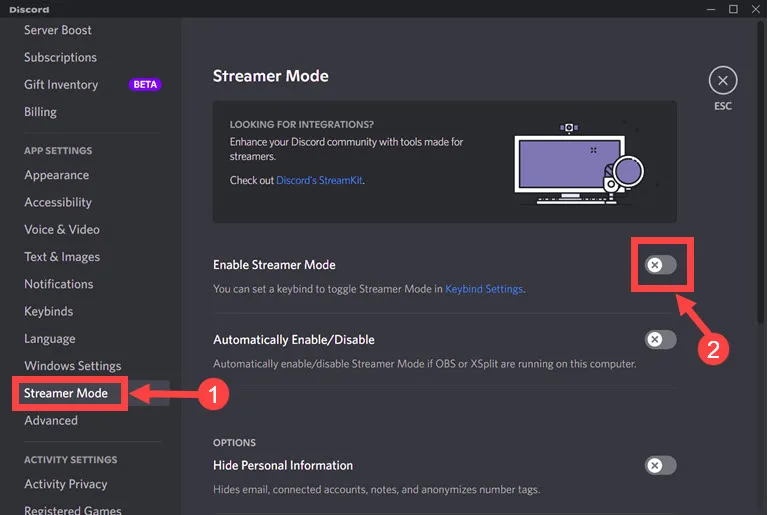Screen dimensions: 768x515
Task: Click the Automatically Enable/Disable label
Action: (x=294, y=340)
